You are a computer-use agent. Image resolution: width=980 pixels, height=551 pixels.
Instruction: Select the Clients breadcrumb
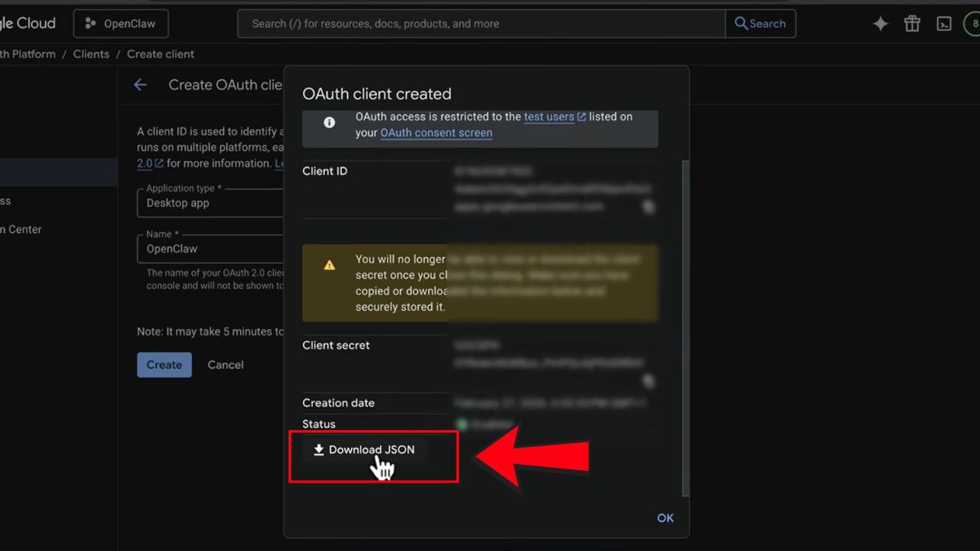click(91, 54)
